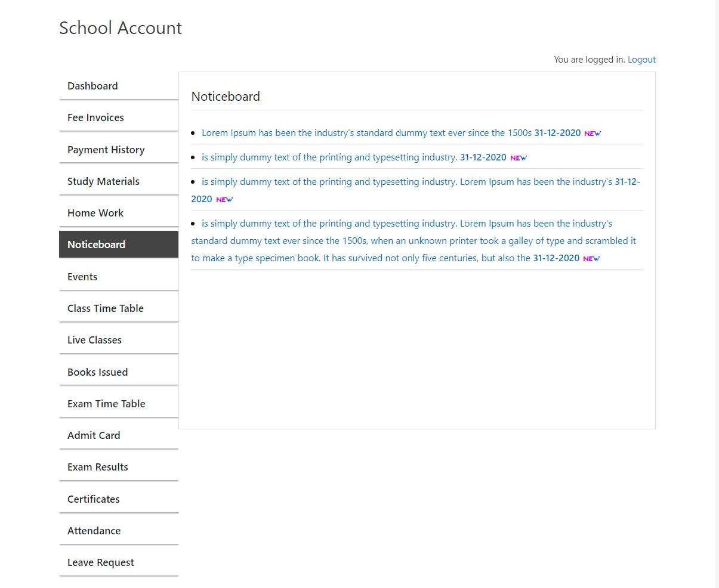
Task: Go to Attendance page
Action: tap(94, 531)
